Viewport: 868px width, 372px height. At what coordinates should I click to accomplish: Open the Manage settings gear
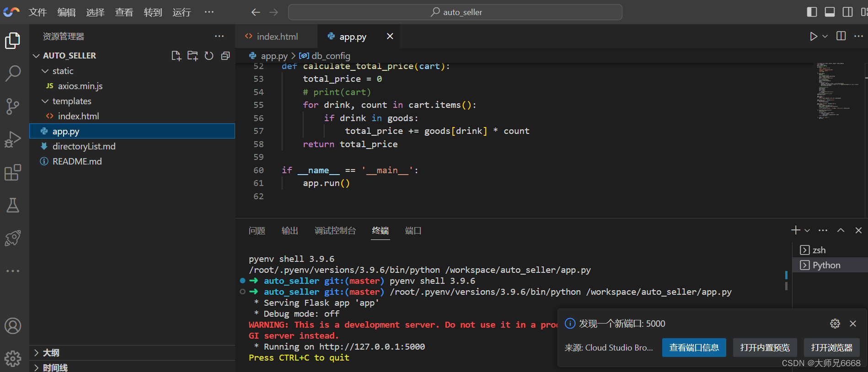(x=13, y=359)
